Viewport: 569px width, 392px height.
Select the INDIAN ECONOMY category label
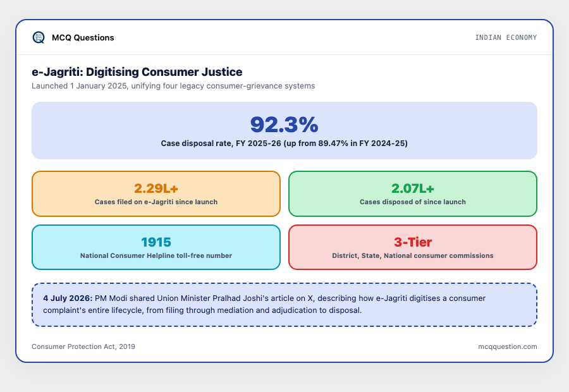[x=506, y=37]
